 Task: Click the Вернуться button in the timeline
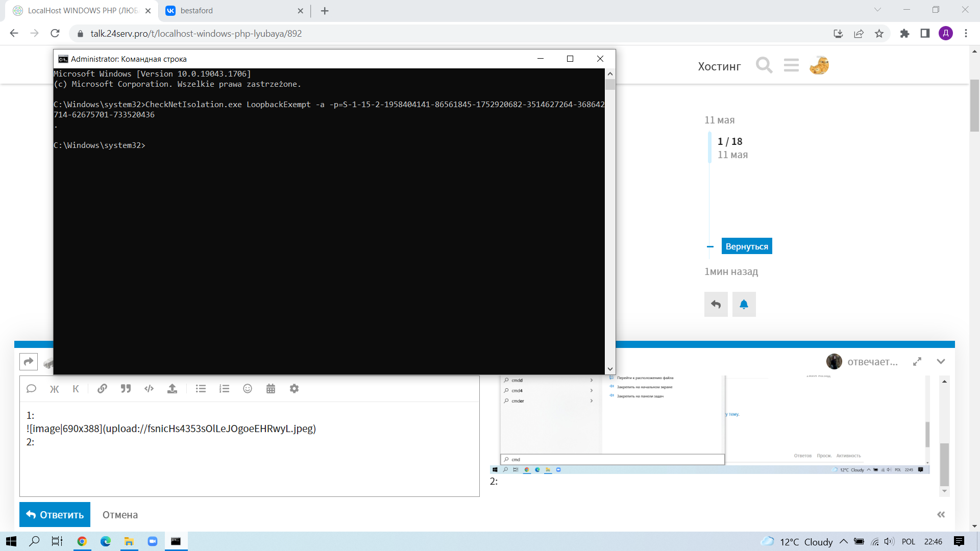(746, 246)
